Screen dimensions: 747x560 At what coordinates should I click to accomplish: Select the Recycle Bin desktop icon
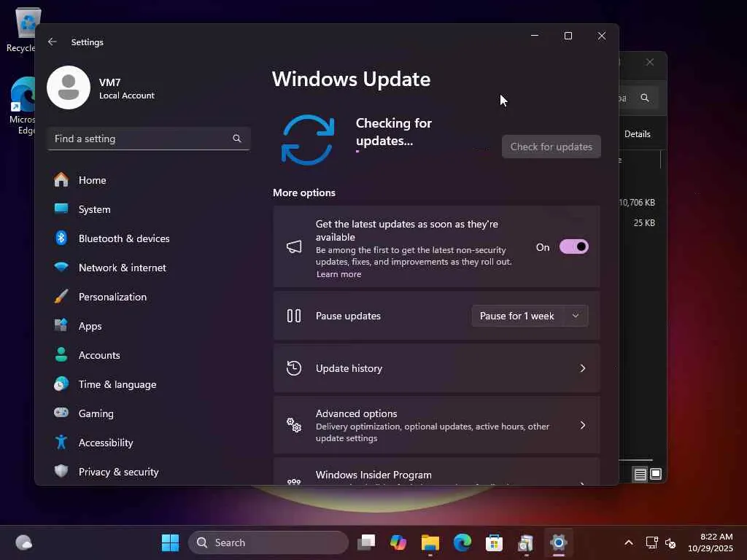click(21, 29)
